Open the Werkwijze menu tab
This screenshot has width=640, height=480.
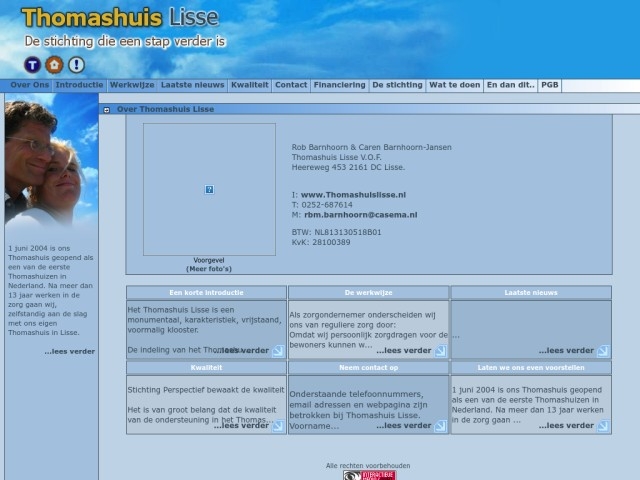click(x=132, y=86)
